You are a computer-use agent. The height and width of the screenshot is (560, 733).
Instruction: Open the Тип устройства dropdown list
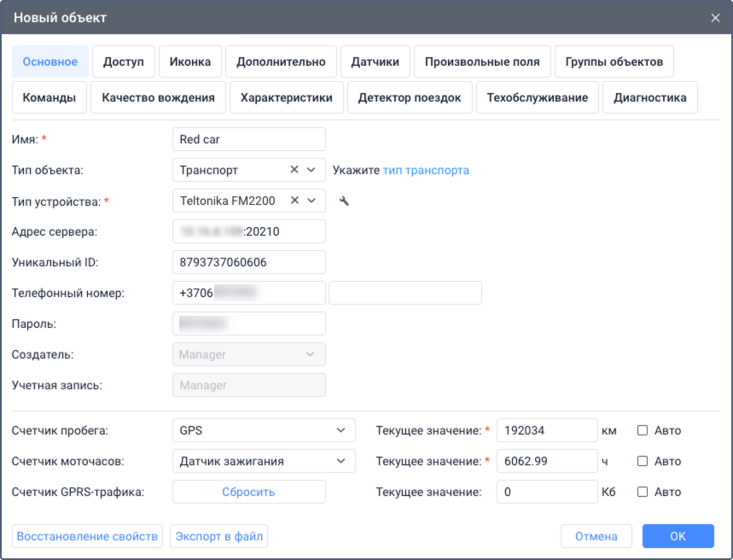pyautogui.click(x=311, y=201)
